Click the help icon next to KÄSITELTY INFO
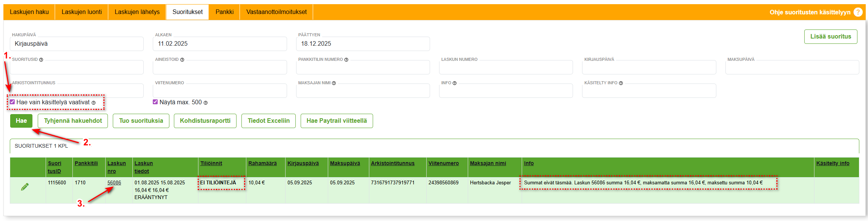 [621, 83]
